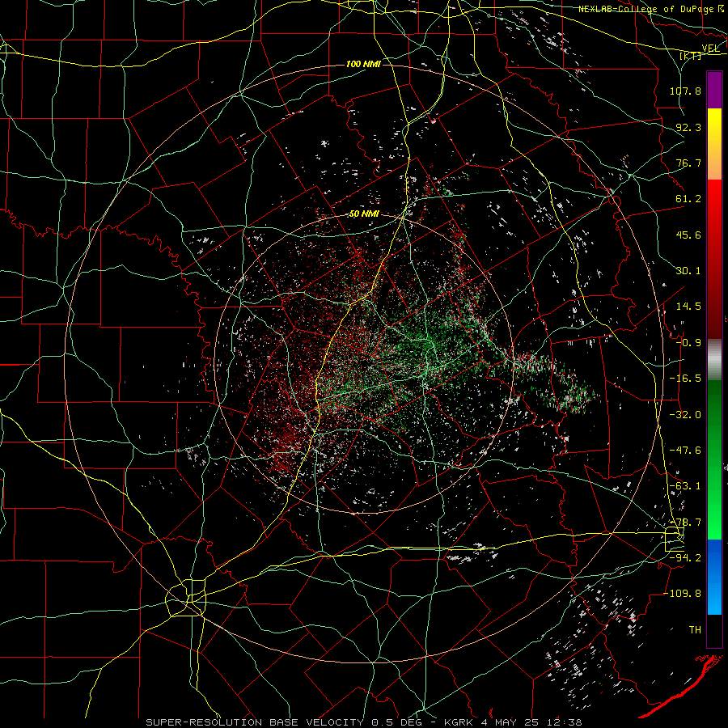Click the -16.5 velocity value
The height and width of the screenshot is (728, 728).
[x=685, y=379]
